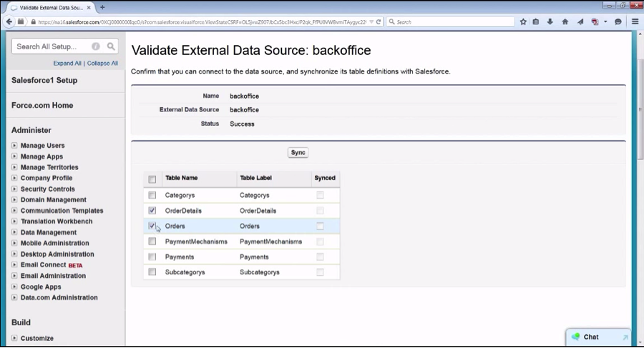Click the Success status value
Image resolution: width=644 pixels, height=348 pixels.
(x=242, y=124)
